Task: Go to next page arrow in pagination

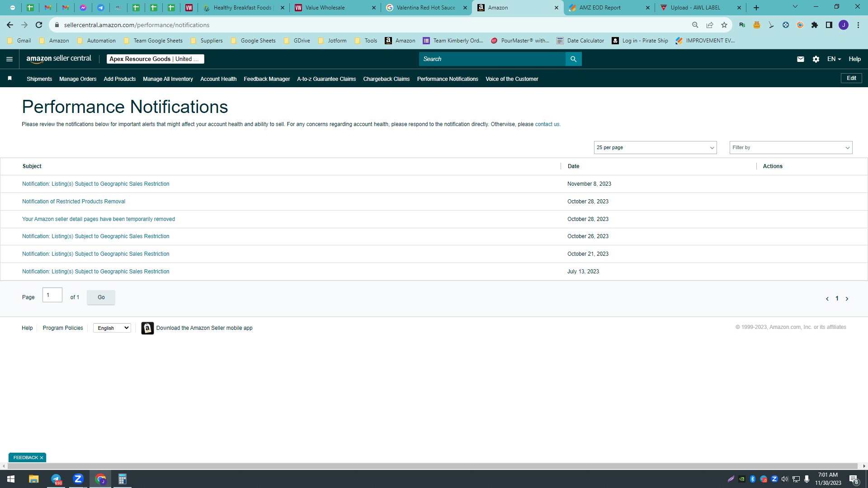Action: coord(847,299)
